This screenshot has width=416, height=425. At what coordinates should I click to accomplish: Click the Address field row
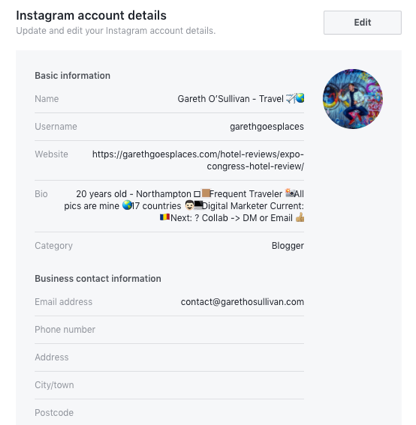point(169,357)
